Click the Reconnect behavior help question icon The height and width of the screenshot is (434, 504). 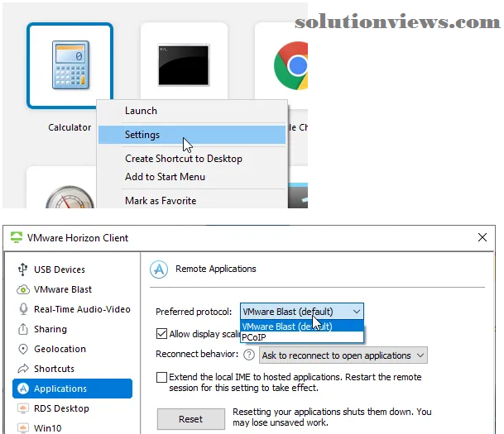tap(249, 355)
